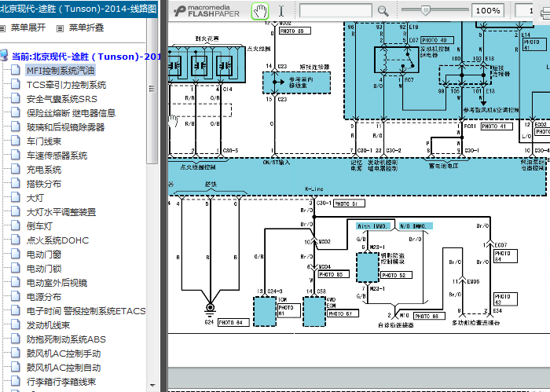Click the root node icon of the tree
Viewport: 550px width, 392px height.
pos(4,56)
